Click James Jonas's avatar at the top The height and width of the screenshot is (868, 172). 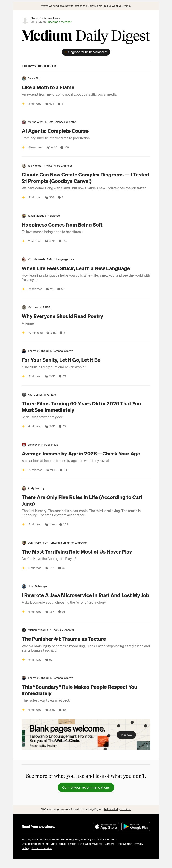[x=24, y=20]
